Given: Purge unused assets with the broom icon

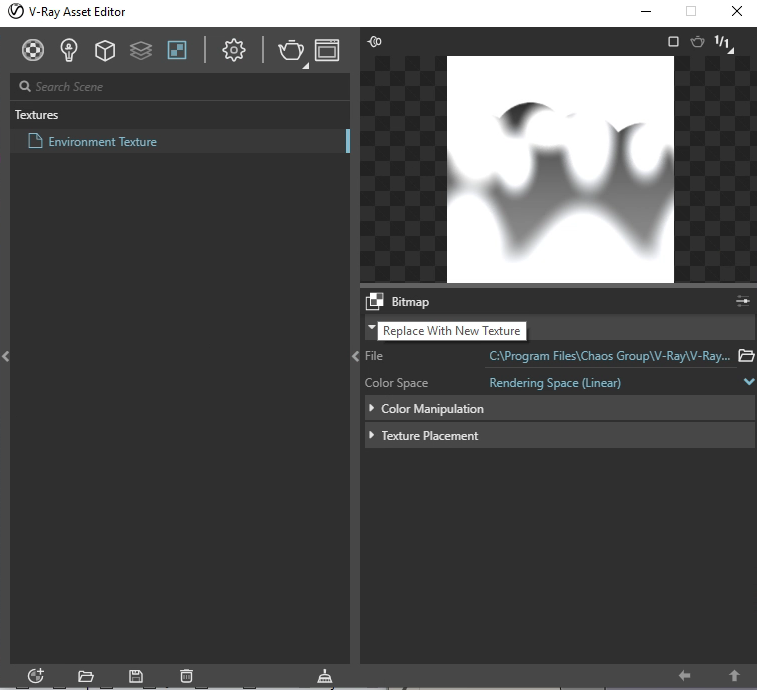Looking at the screenshot, I should pos(325,676).
